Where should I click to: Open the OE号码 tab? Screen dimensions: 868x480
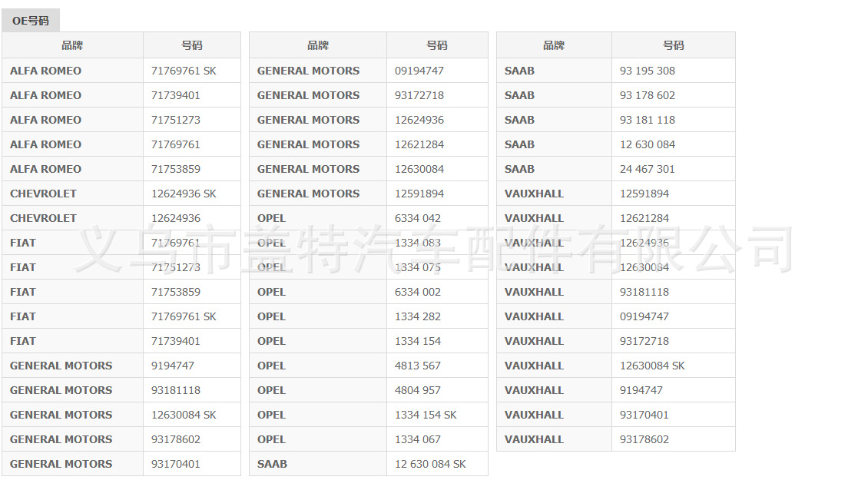tap(31, 21)
